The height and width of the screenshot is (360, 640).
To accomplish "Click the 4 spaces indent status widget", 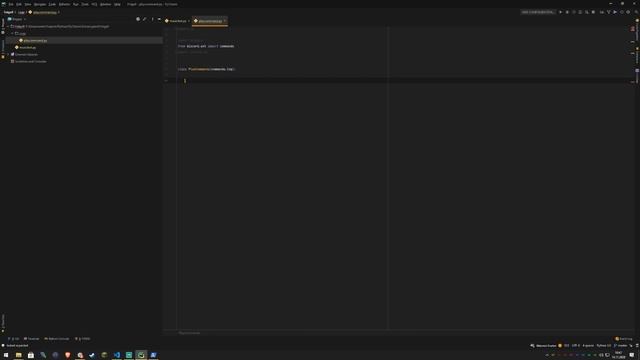I will [588, 346].
